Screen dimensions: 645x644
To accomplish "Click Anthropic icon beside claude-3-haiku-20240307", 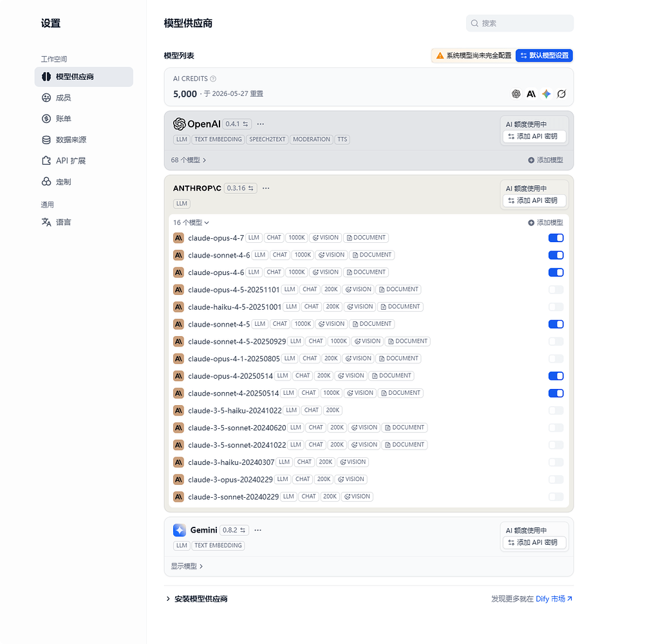I will (x=178, y=462).
